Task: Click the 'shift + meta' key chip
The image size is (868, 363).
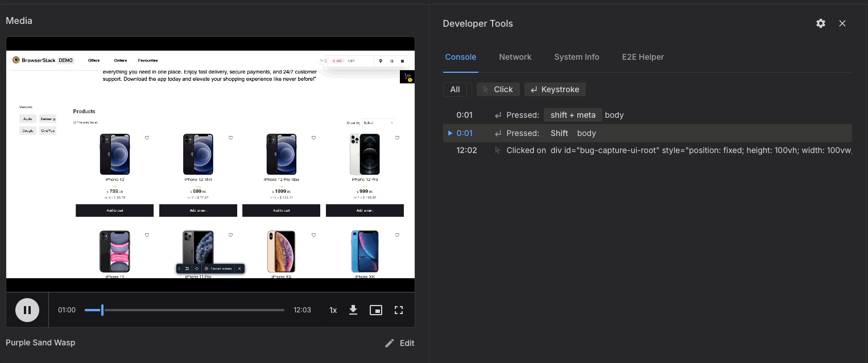Action: 573,115
